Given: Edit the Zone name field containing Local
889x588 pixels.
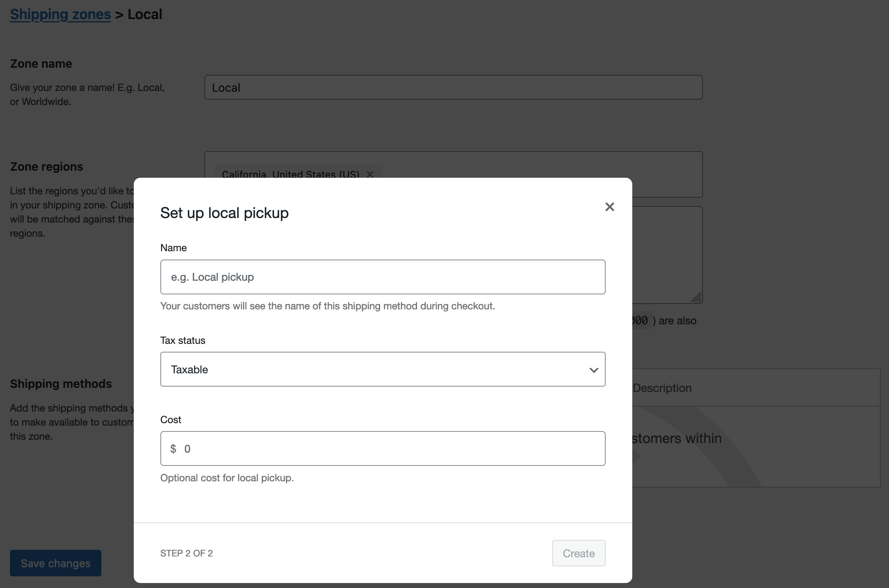Looking at the screenshot, I should pos(453,87).
